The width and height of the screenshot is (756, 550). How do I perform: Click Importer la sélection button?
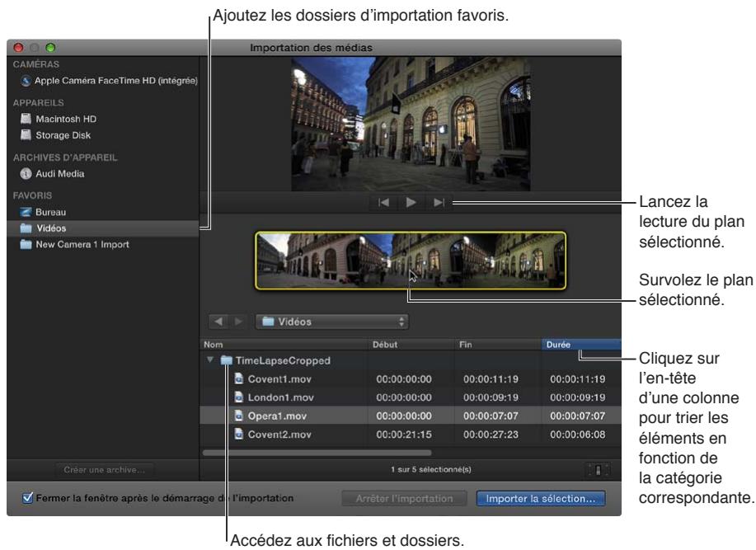coord(541,498)
